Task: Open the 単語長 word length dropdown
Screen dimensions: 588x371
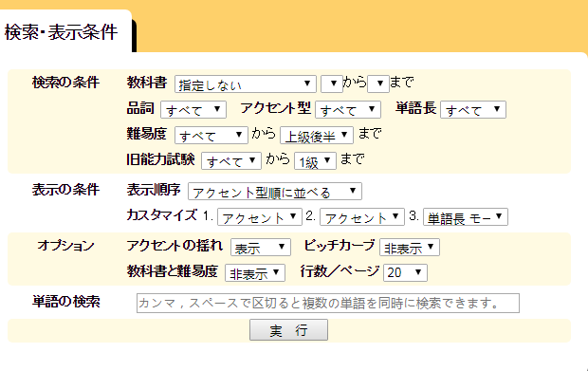Action: 473,109
